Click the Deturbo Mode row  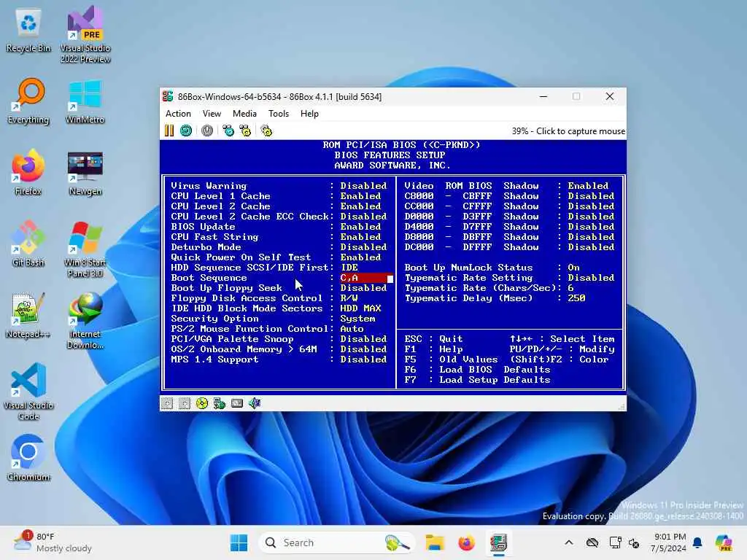(x=279, y=247)
